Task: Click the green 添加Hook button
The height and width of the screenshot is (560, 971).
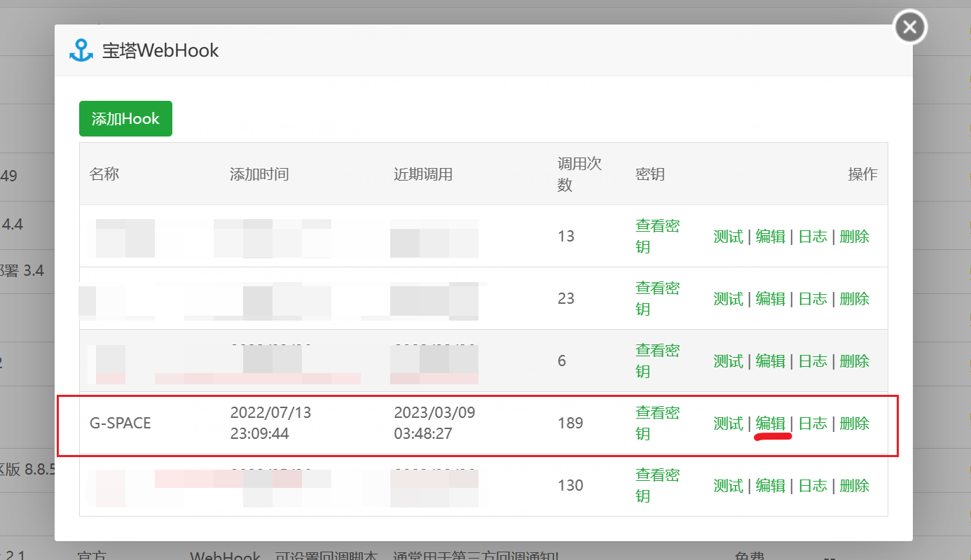Action: (125, 119)
